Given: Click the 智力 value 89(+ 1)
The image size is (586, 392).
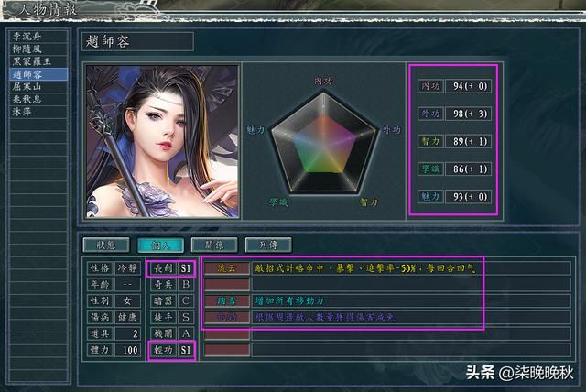Looking at the screenshot, I should (x=468, y=142).
